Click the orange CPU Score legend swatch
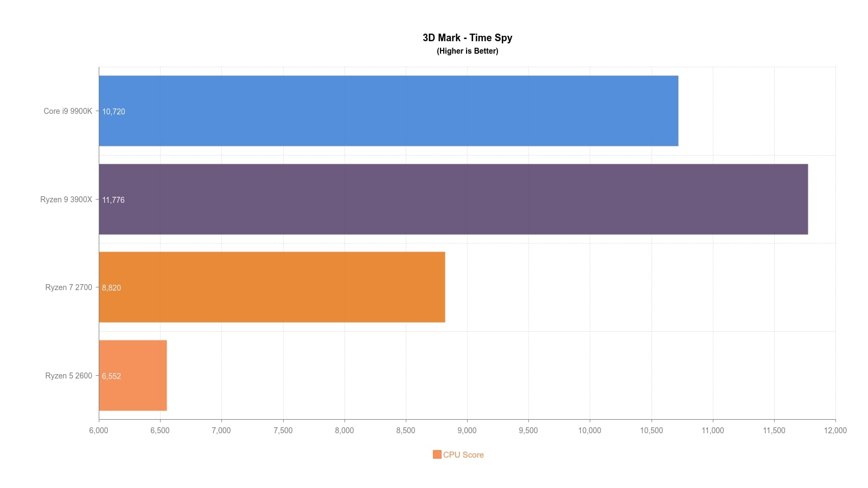 (x=437, y=454)
